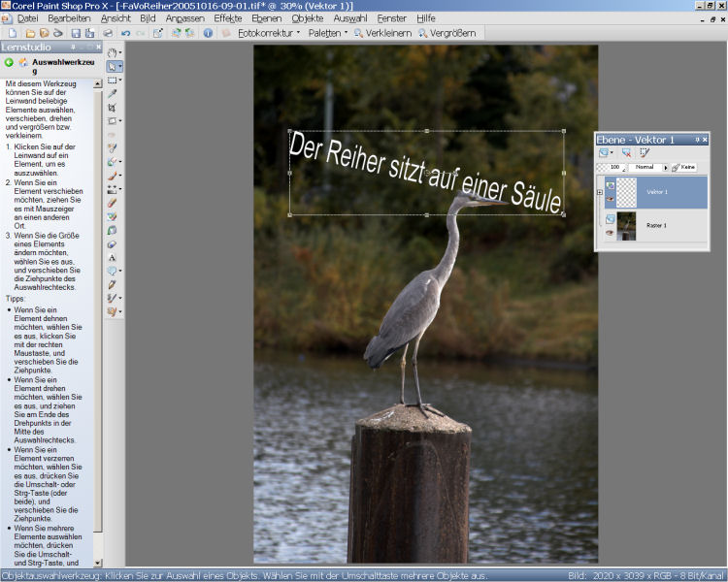
Task: Choose the Dropper tool
Action: tap(113, 94)
